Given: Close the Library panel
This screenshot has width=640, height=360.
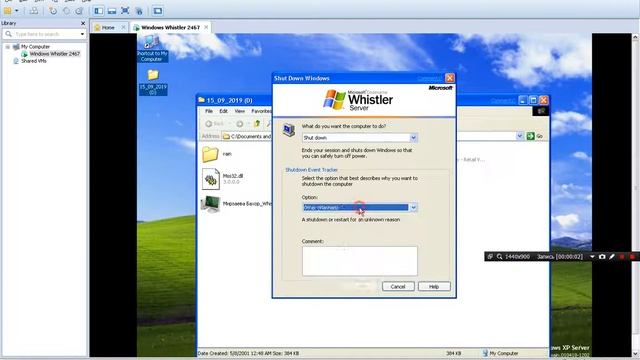Looking at the screenshot, I should click(x=83, y=23).
